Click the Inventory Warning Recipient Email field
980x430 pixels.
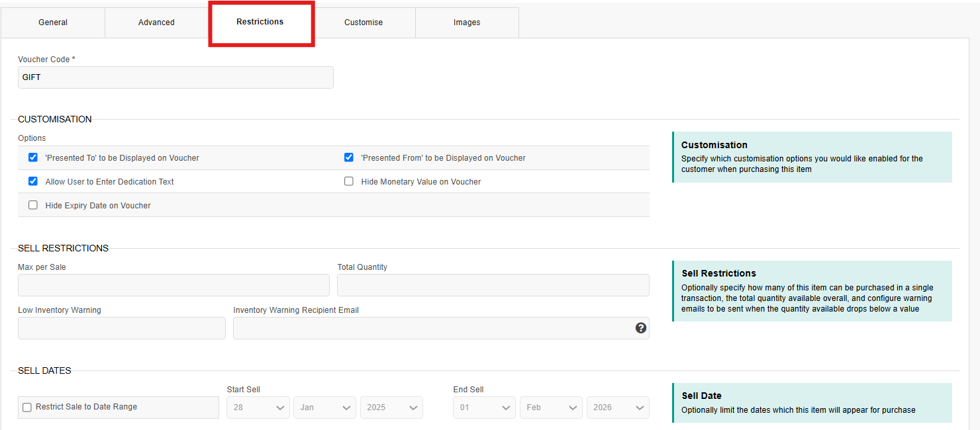(441, 328)
